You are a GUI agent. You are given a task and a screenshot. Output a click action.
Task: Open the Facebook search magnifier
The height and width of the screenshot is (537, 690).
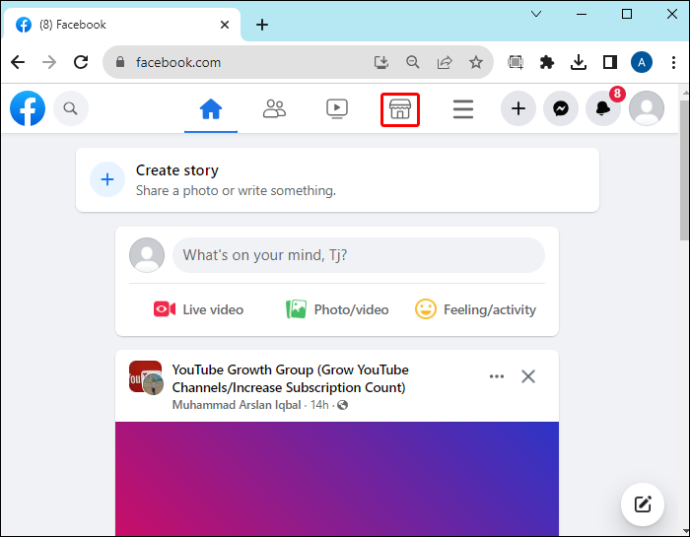[x=70, y=108]
